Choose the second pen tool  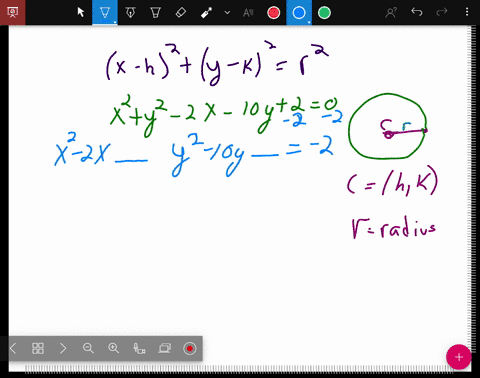pos(130,13)
